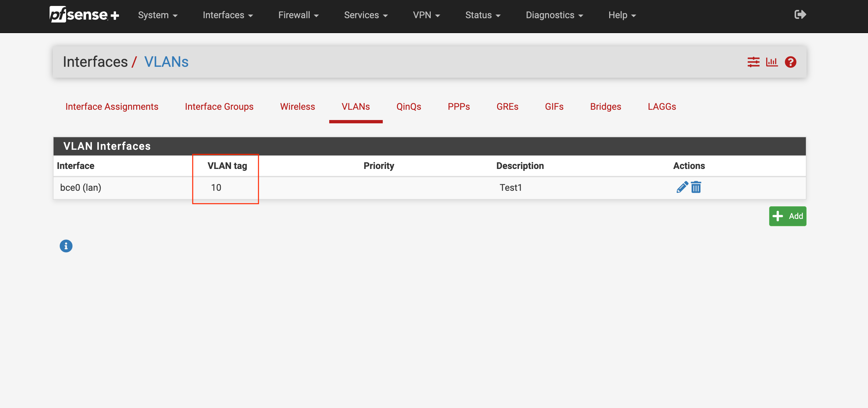Viewport: 868px width, 408px height.
Task: Go to the Bridges tab
Action: click(606, 106)
